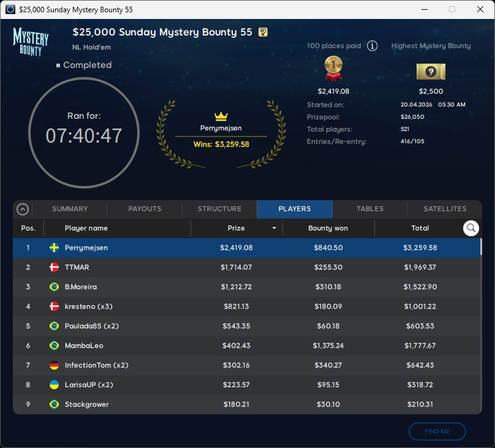Go to the Satellites tab
The width and height of the screenshot is (495, 448).
(x=445, y=209)
